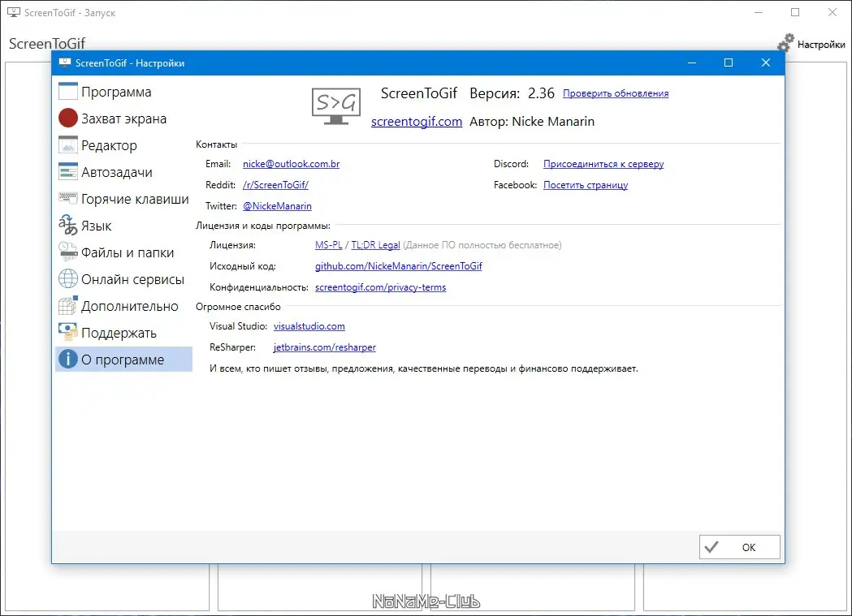The image size is (852, 616).
Task: Click the Программа window icon in the sidebar
Action: 68,91
